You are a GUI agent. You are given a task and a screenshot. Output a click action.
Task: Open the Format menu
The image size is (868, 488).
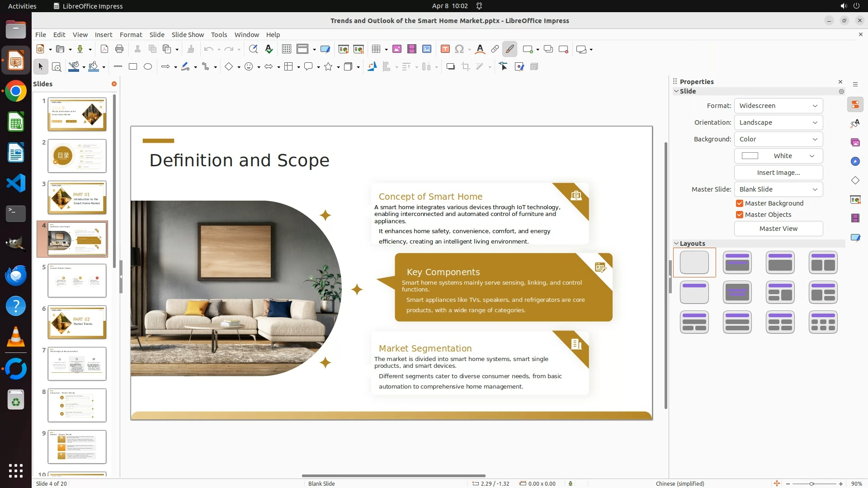(131, 35)
